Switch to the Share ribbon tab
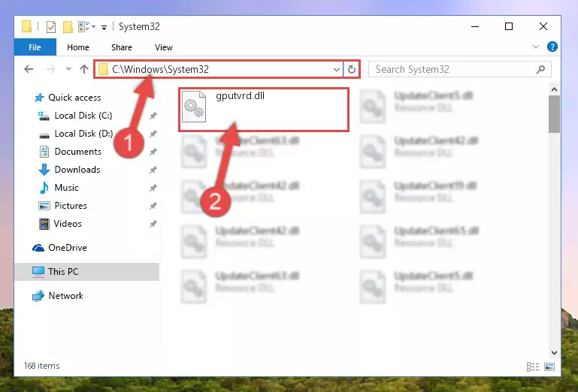The width and height of the screenshot is (578, 392). 122,47
